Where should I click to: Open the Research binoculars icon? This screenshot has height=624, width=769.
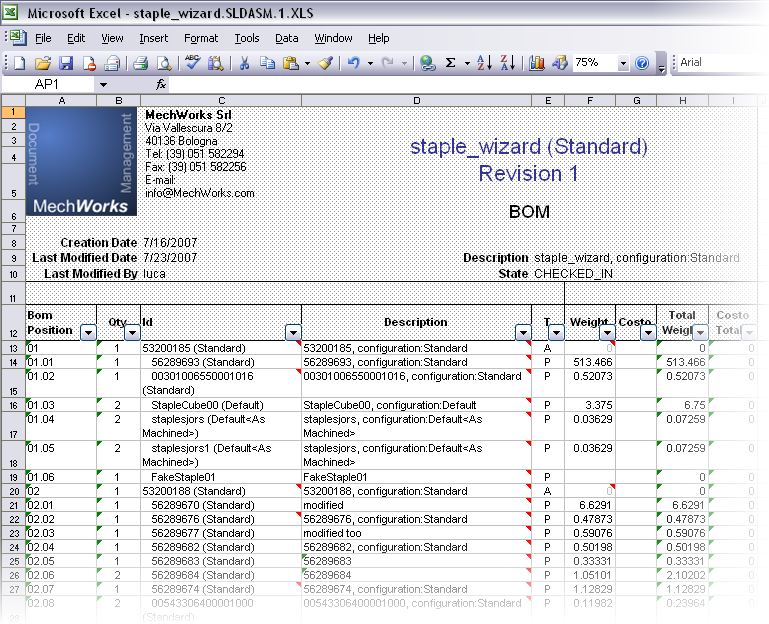click(215, 63)
